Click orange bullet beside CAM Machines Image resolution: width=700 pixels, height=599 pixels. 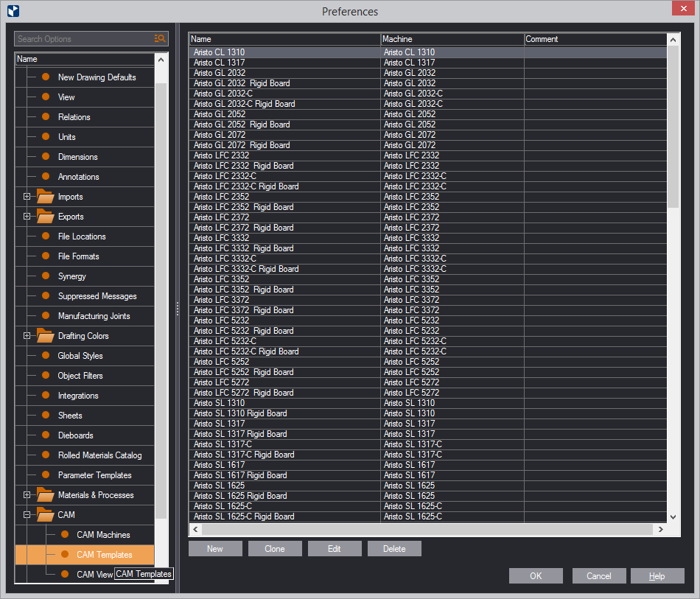(x=65, y=534)
